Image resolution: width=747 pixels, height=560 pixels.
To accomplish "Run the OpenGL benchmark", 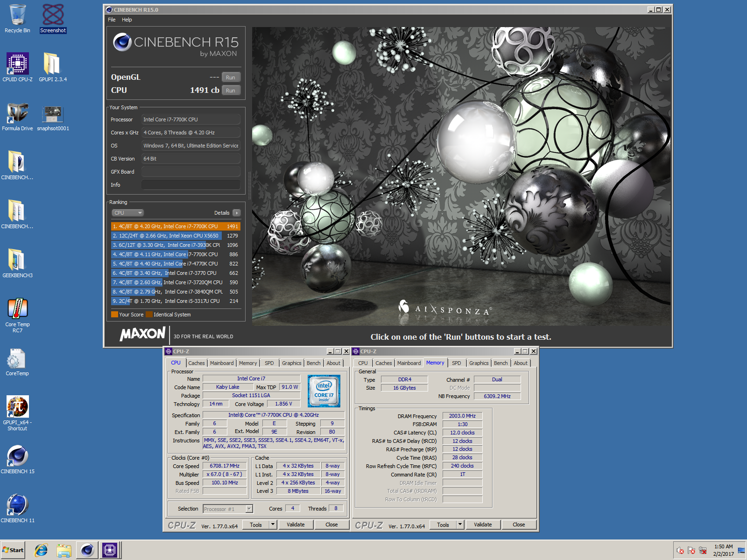I will [x=231, y=77].
